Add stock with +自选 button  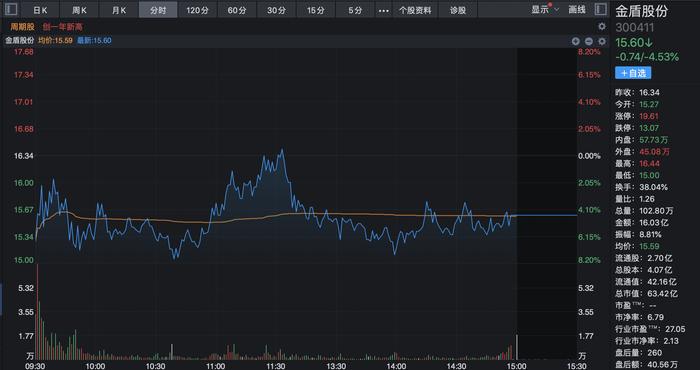click(x=633, y=73)
